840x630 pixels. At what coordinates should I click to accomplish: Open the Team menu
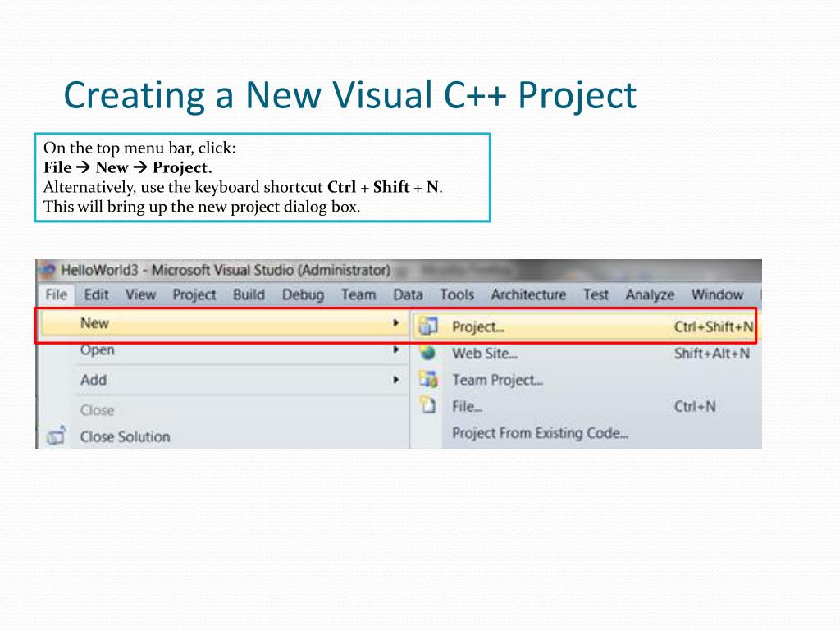point(358,294)
